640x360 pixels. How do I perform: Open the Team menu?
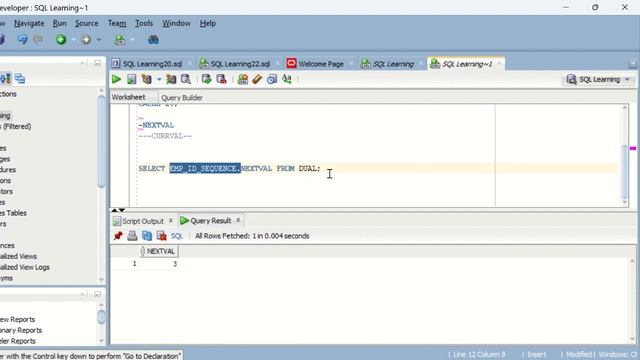click(x=117, y=23)
